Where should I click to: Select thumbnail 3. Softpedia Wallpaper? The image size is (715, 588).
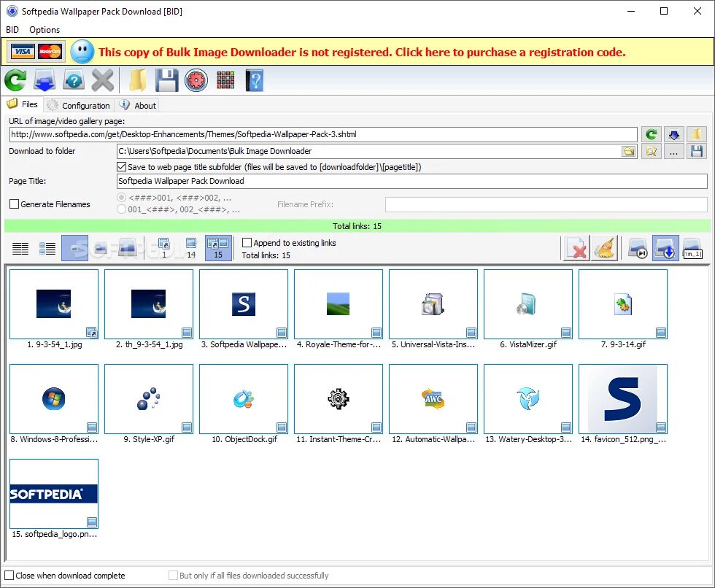244,304
